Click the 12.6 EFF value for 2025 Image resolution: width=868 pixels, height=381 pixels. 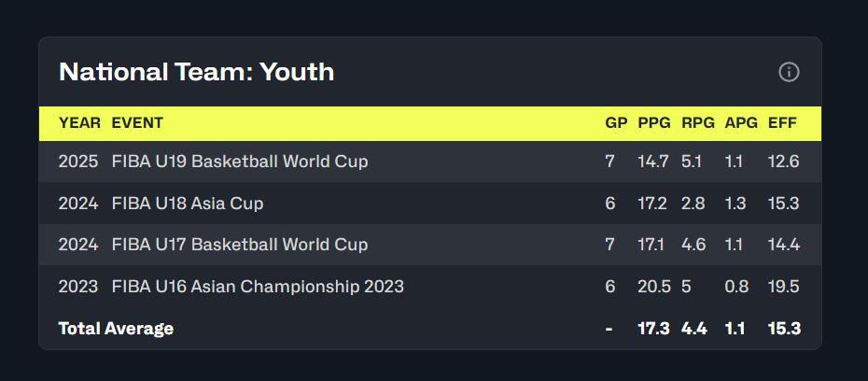coord(783,162)
